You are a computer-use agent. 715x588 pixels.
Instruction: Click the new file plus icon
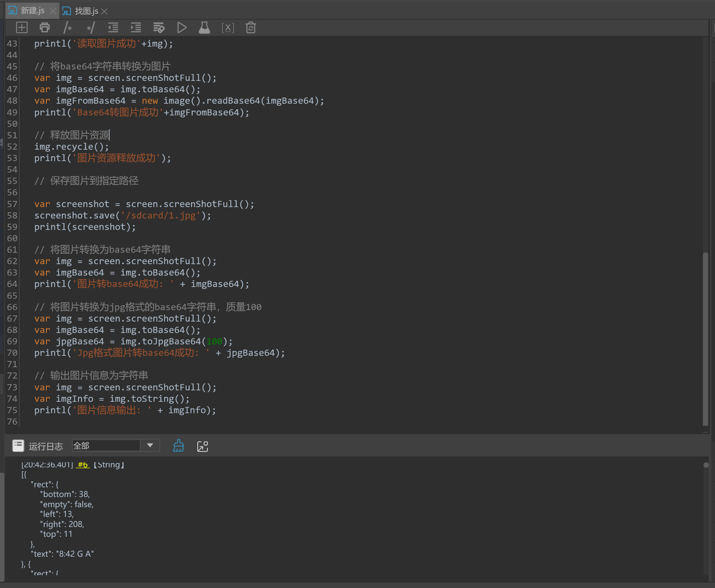(x=22, y=27)
